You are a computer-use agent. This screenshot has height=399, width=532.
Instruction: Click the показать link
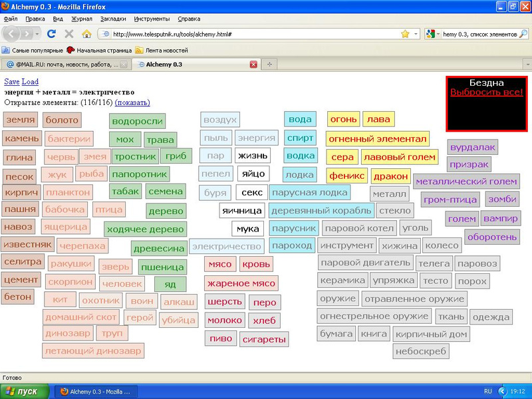[x=132, y=102]
